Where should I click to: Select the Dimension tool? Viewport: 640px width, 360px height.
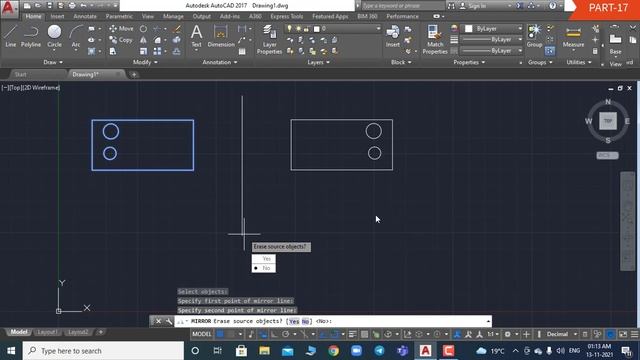tap(221, 36)
